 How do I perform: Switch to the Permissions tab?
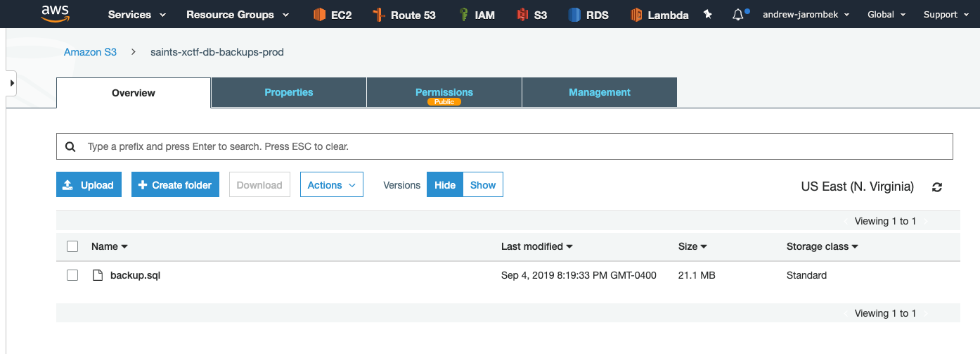tap(444, 92)
